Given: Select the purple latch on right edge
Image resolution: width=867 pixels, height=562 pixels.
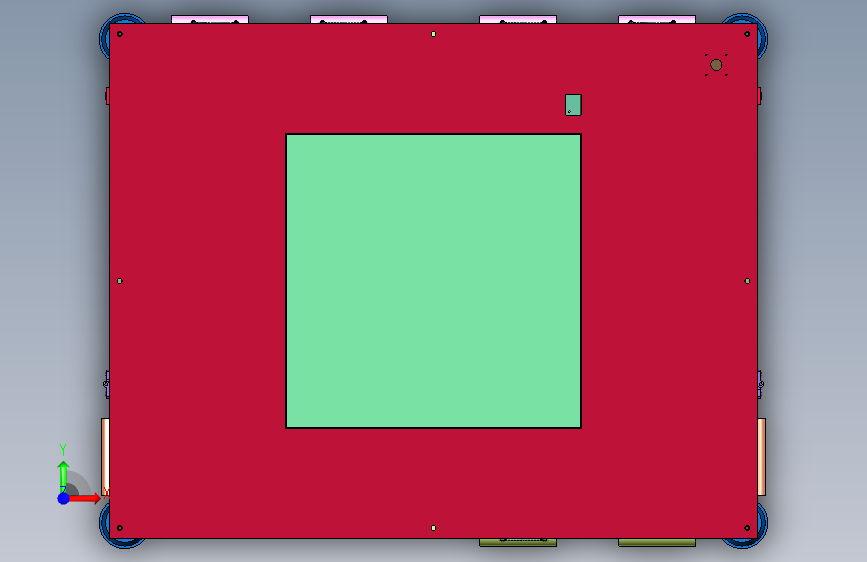Looking at the screenshot, I should (x=760, y=384).
